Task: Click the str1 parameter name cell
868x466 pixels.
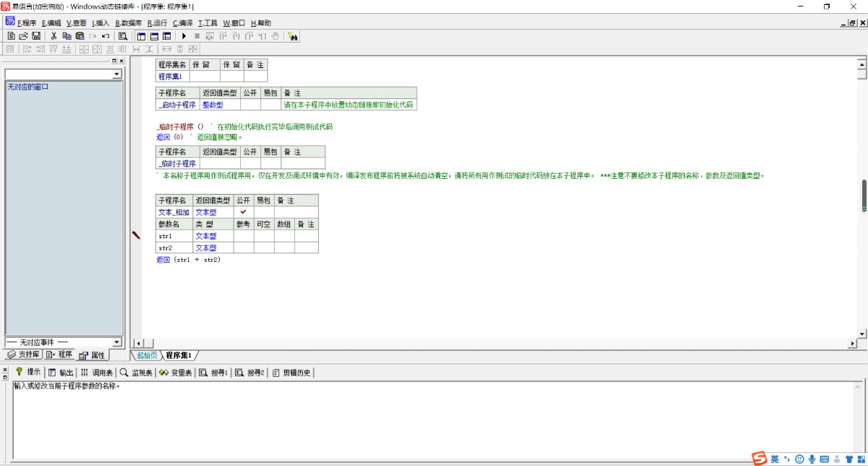Action: (x=174, y=236)
